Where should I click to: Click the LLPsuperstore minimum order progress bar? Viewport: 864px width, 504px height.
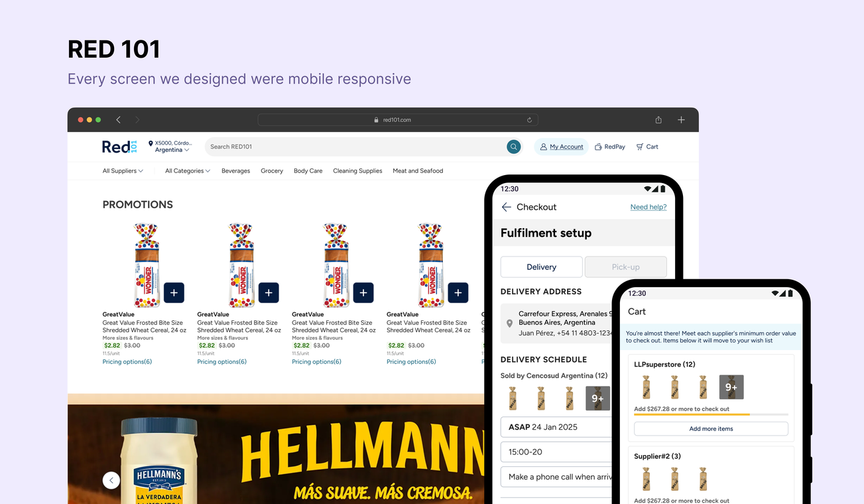tap(711, 414)
